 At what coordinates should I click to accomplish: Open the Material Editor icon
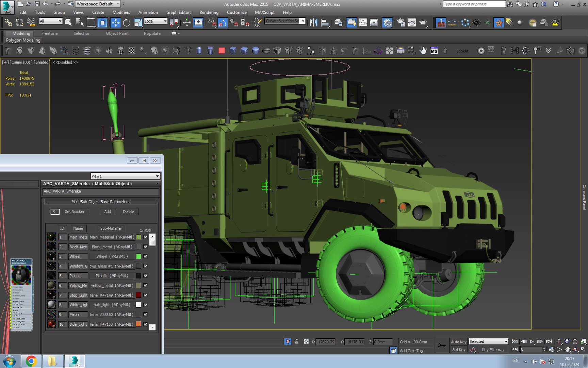click(x=387, y=23)
